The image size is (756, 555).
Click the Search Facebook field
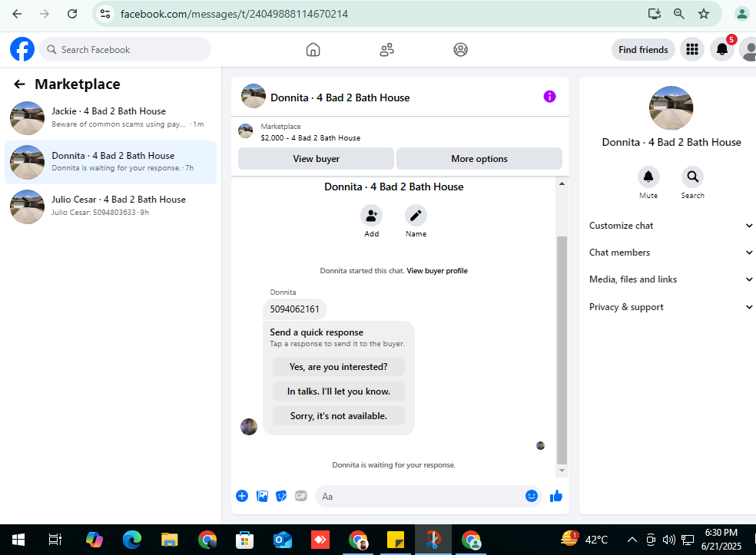[x=125, y=49]
